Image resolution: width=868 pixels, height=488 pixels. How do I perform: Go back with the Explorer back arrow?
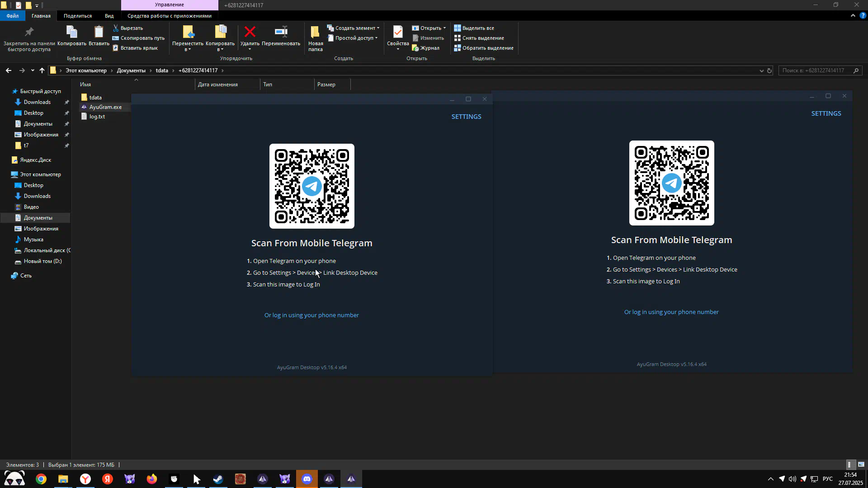(9, 70)
